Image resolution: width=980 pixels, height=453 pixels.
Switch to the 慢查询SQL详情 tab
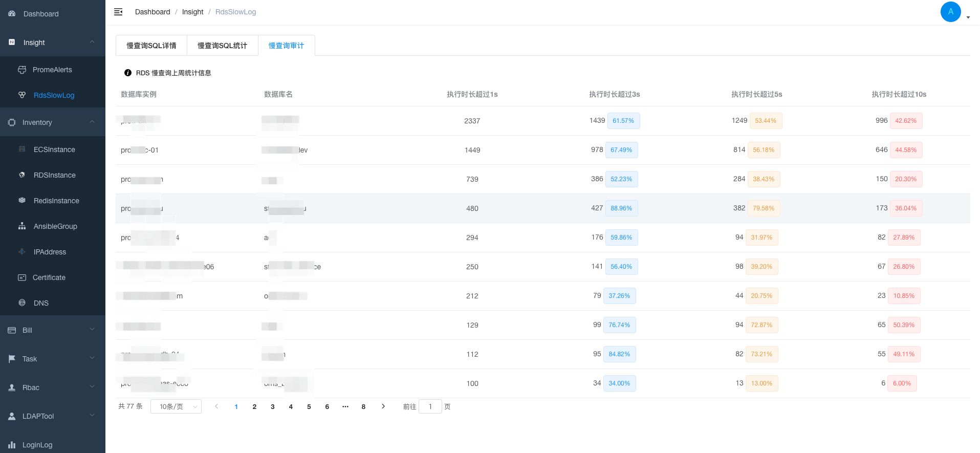(x=151, y=46)
